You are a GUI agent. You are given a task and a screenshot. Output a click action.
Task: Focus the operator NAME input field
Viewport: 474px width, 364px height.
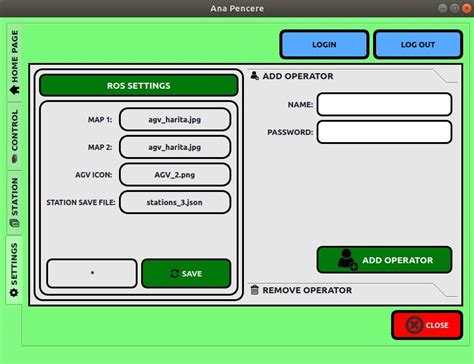pyautogui.click(x=385, y=104)
